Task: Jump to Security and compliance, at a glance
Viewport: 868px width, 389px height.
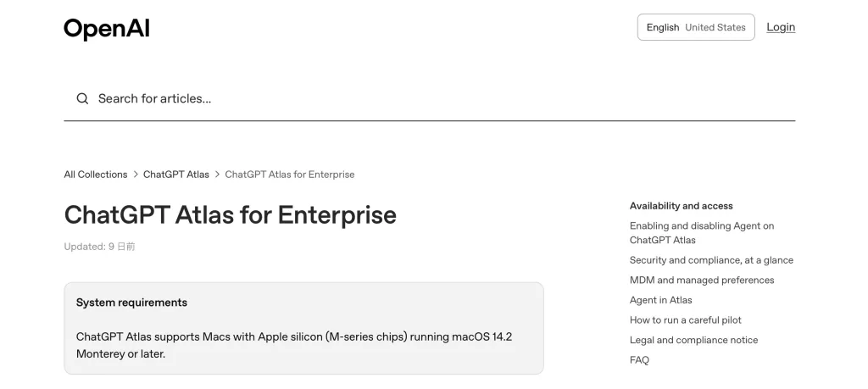Action: tap(711, 260)
